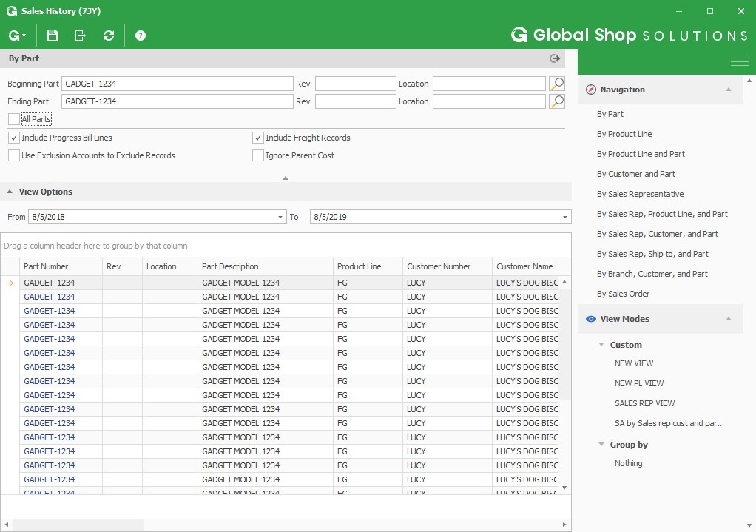Viewport: 756px width, 532px height.
Task: Collapse the Navigation panel group
Action: point(729,90)
